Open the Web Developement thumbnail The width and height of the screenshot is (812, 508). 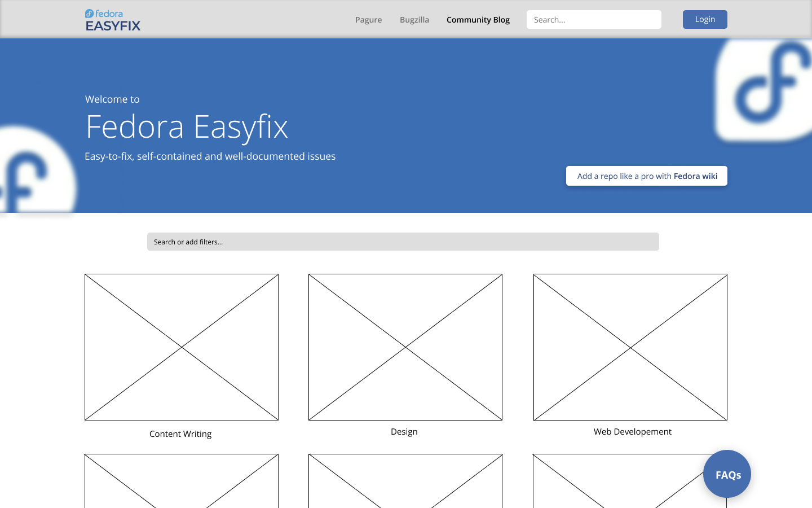pyautogui.click(x=630, y=347)
